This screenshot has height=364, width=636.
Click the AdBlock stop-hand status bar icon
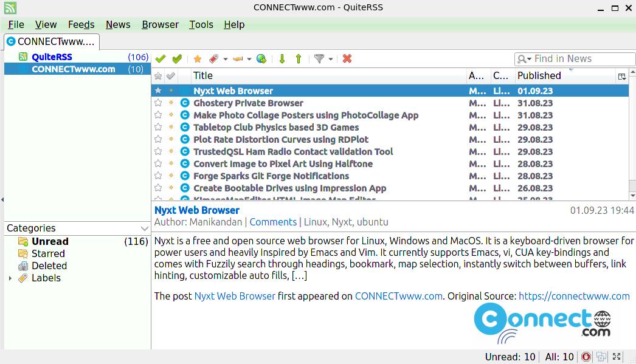coord(586,357)
